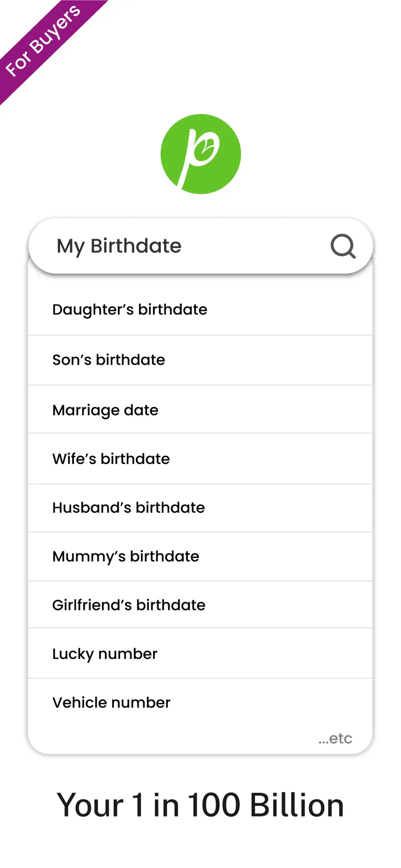Viewport: 401px width, 868px height.
Task: Focus the My Birthdate search field
Action: point(200,246)
